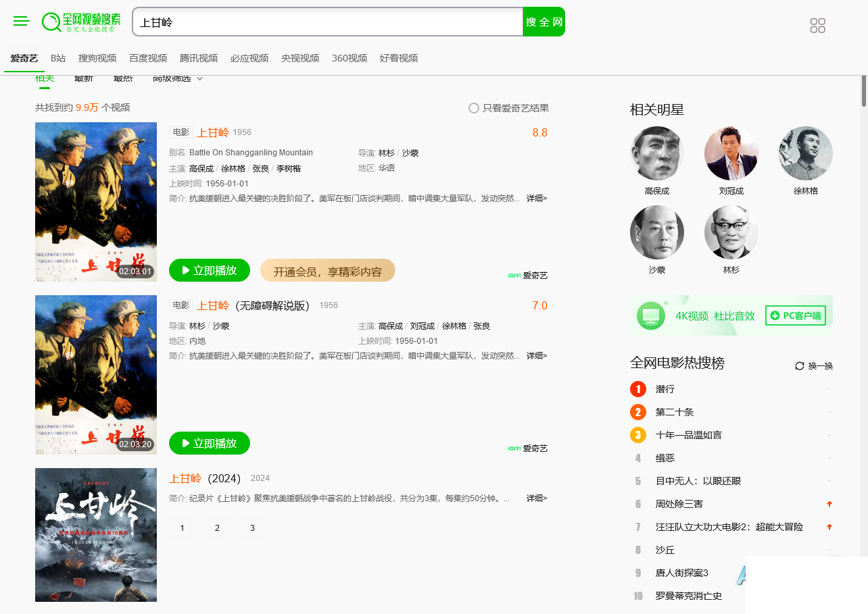Click the vertical scrollbar thumb
The image size is (868, 614).
864,92
